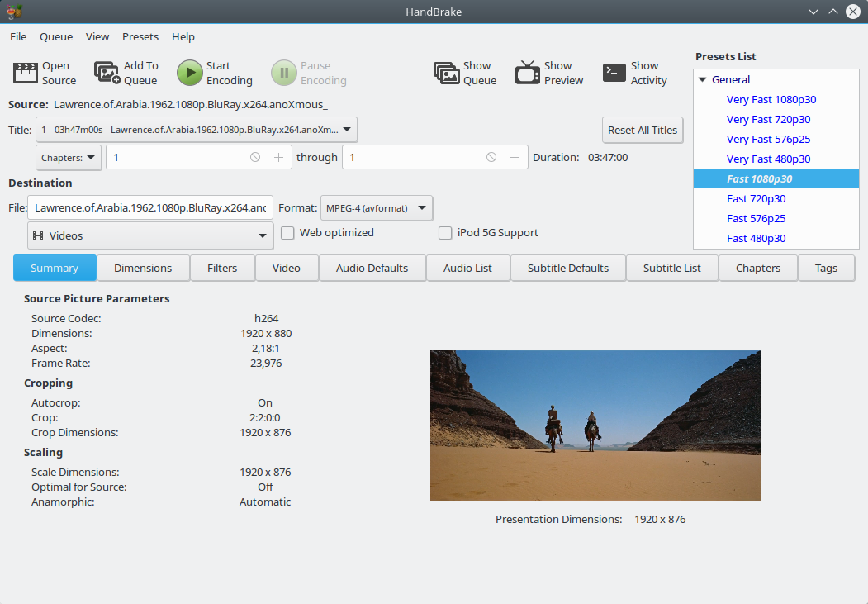Open the Subtitle Defaults tab

(568, 268)
